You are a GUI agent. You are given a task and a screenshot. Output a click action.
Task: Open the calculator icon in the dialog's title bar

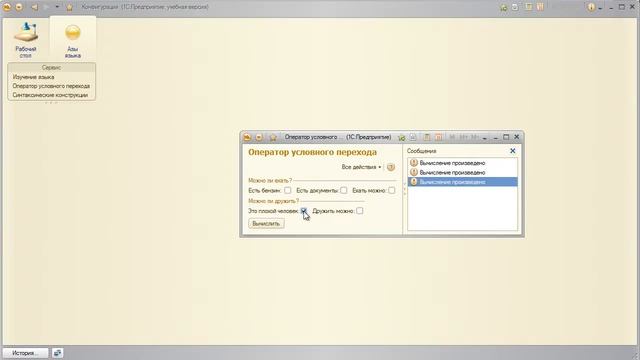pos(427,137)
